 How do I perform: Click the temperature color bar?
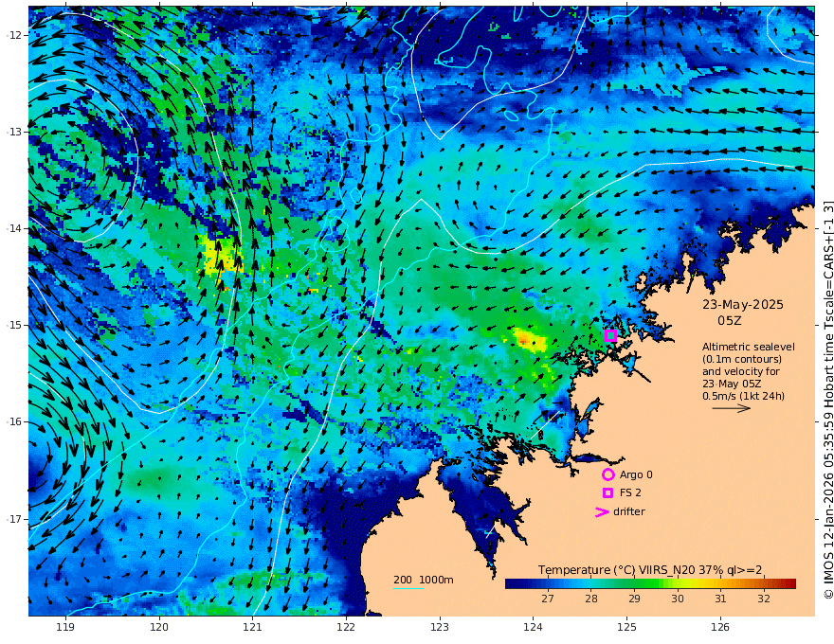click(x=650, y=584)
